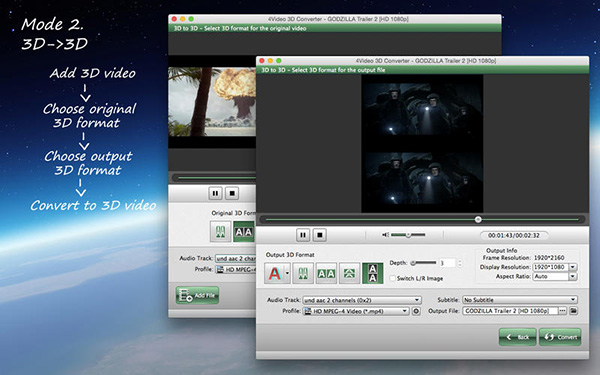
Task: Click the Depth value field
Action: pyautogui.click(x=447, y=263)
